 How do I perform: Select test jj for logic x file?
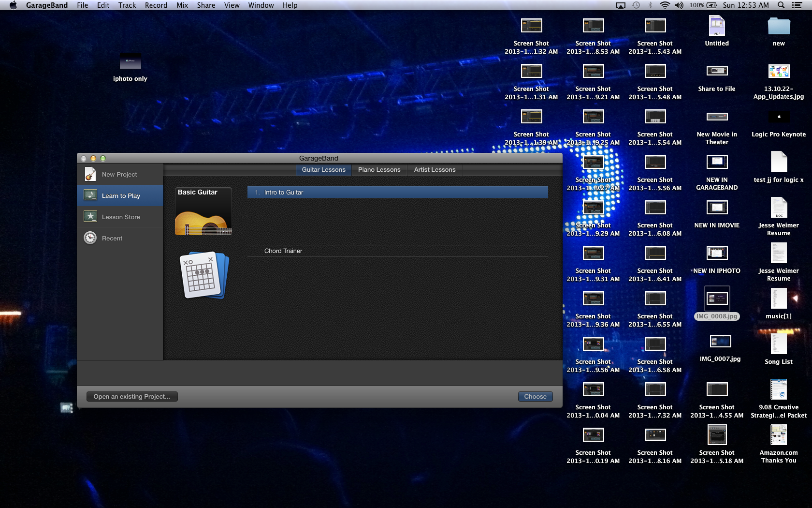pyautogui.click(x=779, y=162)
